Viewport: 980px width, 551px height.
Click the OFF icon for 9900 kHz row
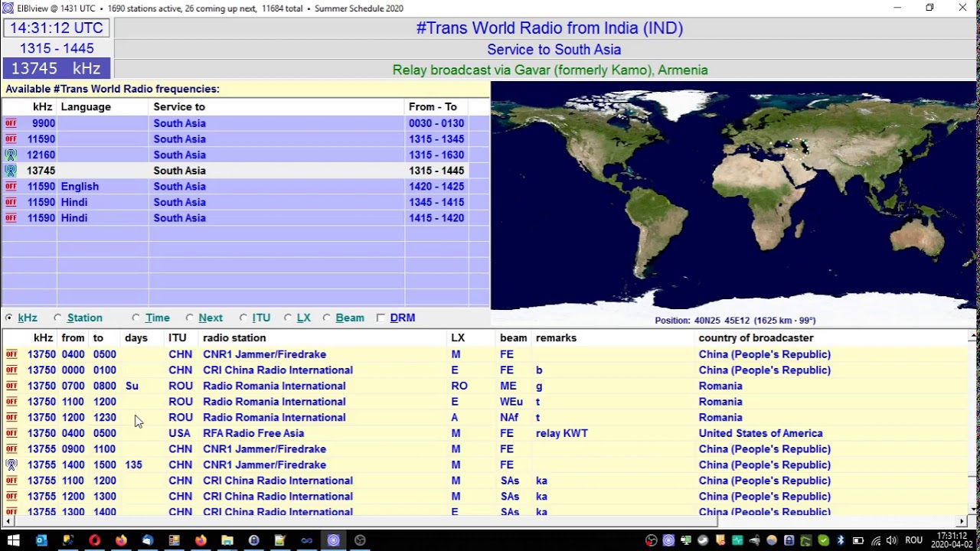pyautogui.click(x=11, y=123)
